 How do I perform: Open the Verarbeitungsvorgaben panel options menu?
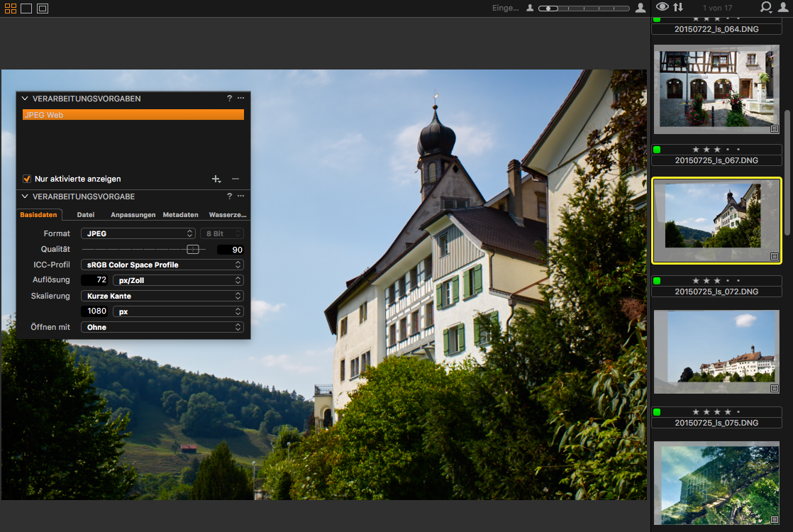click(x=240, y=98)
